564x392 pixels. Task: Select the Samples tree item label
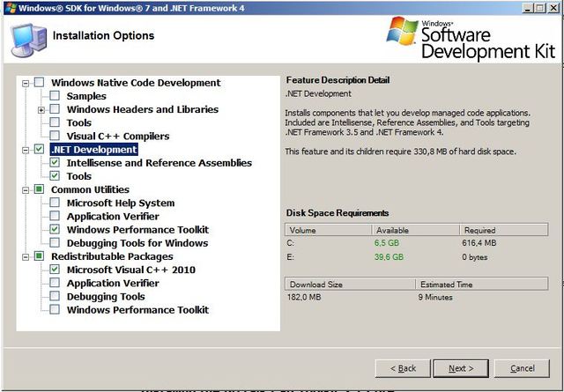[86, 96]
